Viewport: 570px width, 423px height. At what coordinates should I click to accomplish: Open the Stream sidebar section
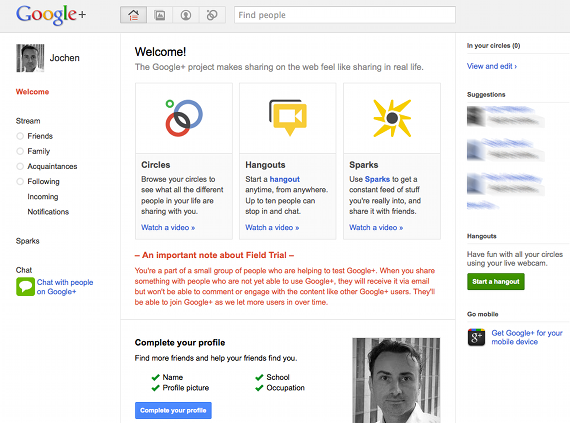coord(28,121)
